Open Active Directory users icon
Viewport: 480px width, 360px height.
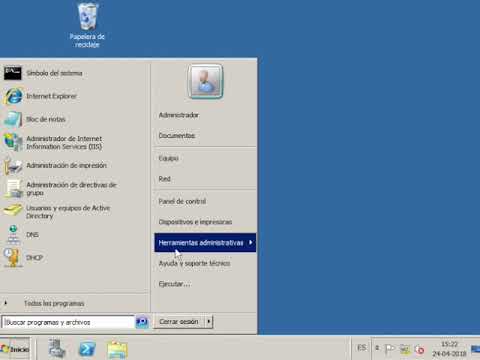click(x=13, y=211)
